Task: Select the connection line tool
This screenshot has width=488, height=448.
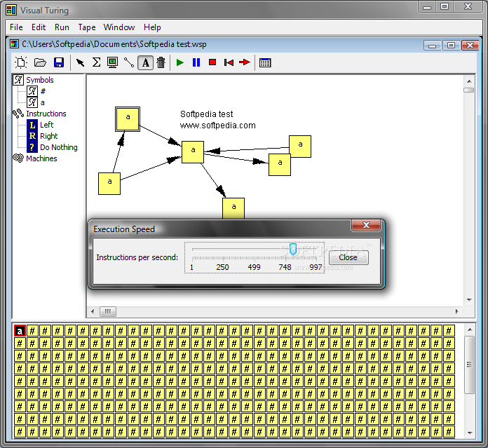Action: (x=129, y=62)
